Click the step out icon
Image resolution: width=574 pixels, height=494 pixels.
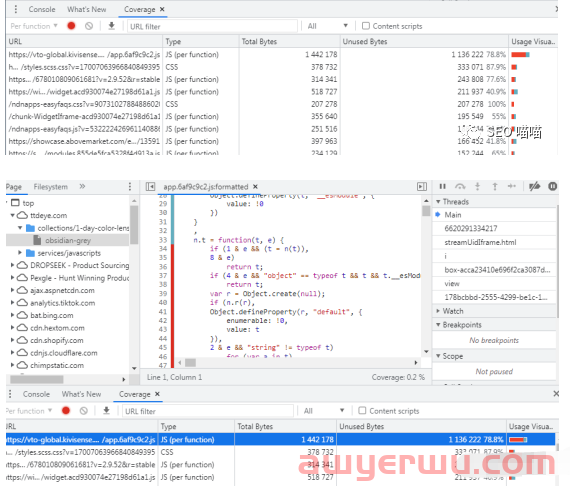point(495,187)
